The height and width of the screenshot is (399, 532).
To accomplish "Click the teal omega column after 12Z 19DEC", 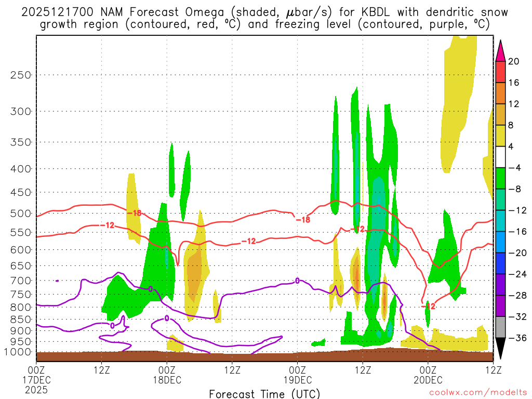I will click(x=376, y=237).
